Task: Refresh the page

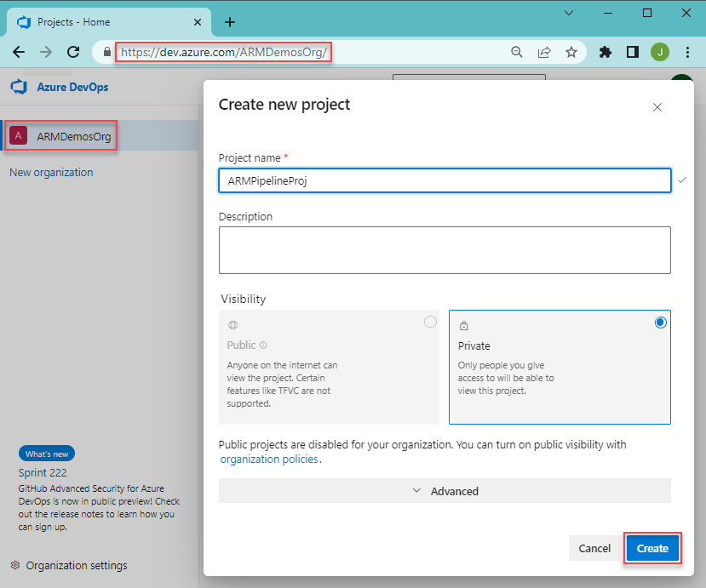Action: tap(72, 52)
